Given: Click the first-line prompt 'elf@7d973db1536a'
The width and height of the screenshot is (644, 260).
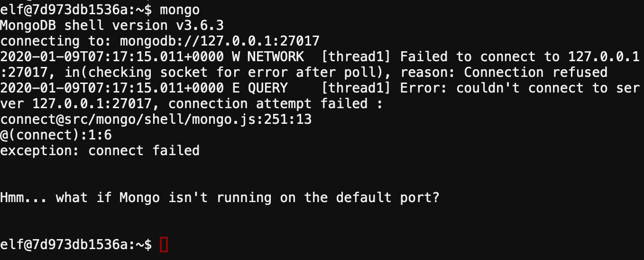Looking at the screenshot, I should point(64,9).
